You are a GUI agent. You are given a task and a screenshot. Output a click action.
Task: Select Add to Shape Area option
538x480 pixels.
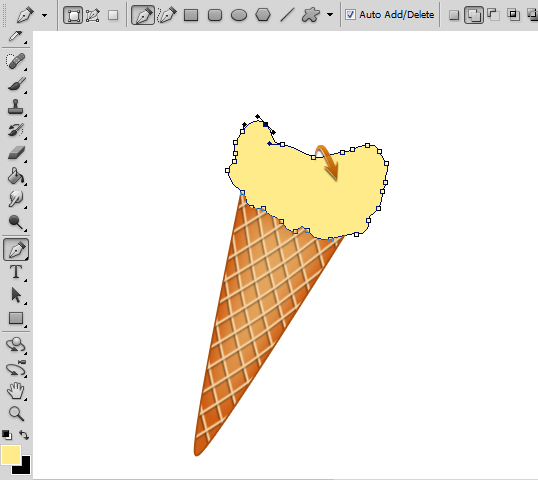coord(473,15)
